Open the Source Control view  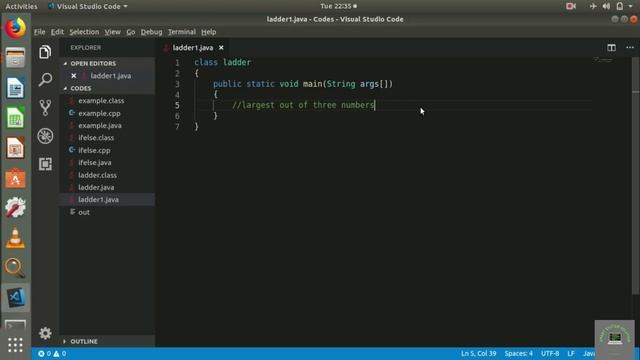coord(45,108)
